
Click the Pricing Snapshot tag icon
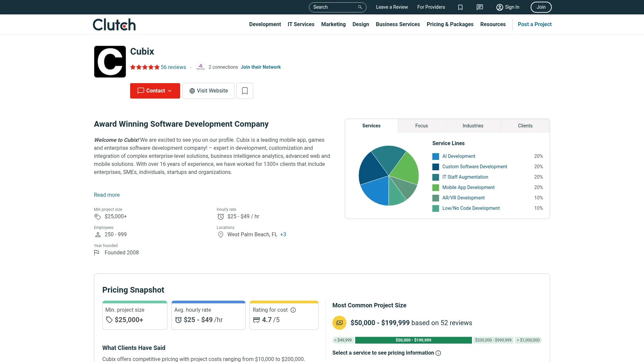coord(109,320)
